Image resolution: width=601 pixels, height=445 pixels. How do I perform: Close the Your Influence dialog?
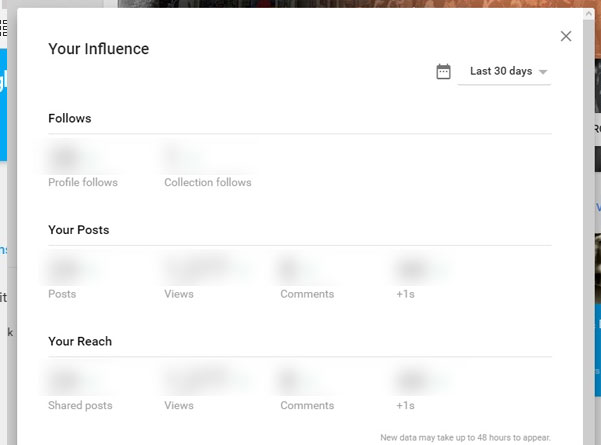pos(566,36)
